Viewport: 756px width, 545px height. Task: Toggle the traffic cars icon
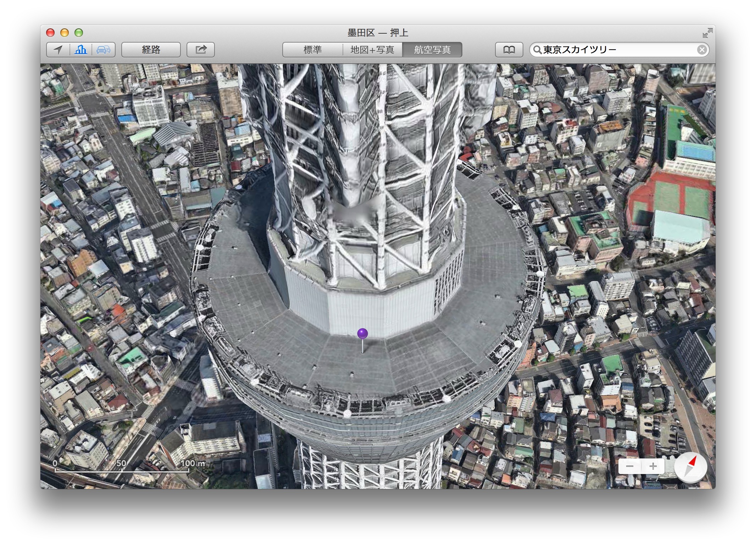click(103, 50)
